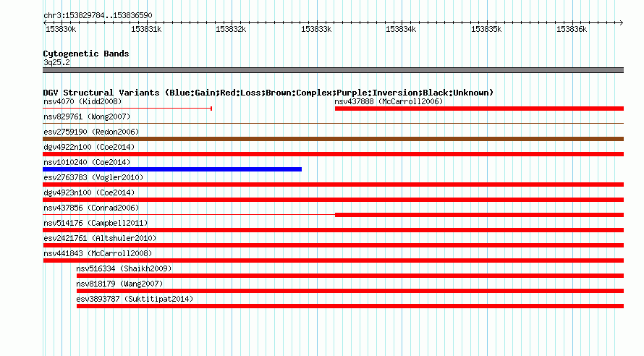The width and height of the screenshot is (644, 356).
Task: Click the esv2759190 (Redon2006) label
Action: (91, 132)
